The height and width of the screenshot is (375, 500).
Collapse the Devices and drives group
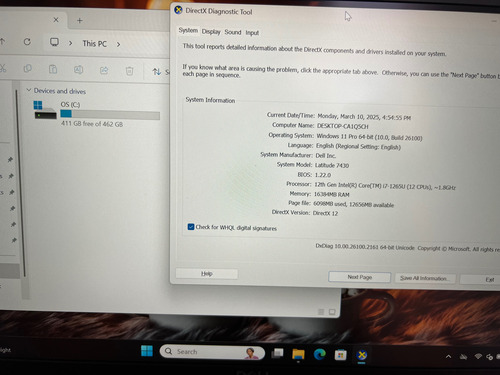pos(29,90)
